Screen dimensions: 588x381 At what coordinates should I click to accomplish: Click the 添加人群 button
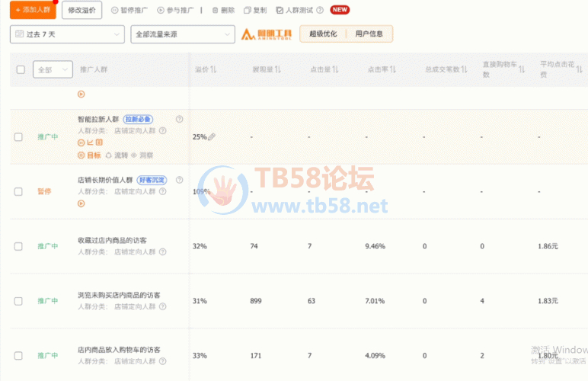(x=33, y=10)
